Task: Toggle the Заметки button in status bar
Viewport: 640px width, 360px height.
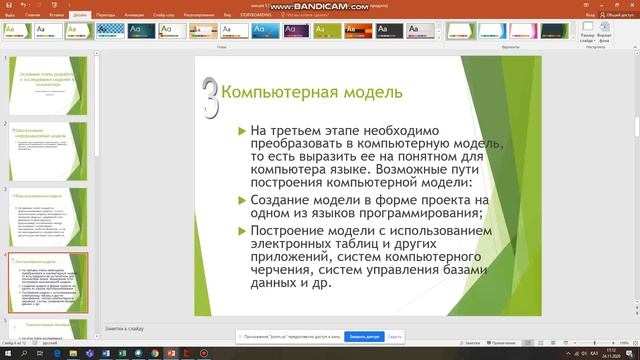Action: [470, 343]
